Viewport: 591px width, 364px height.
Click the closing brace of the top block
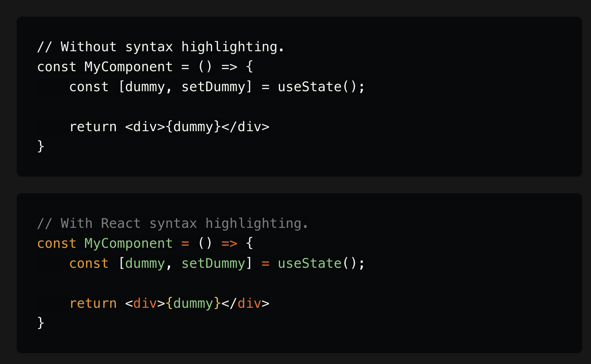pos(40,146)
